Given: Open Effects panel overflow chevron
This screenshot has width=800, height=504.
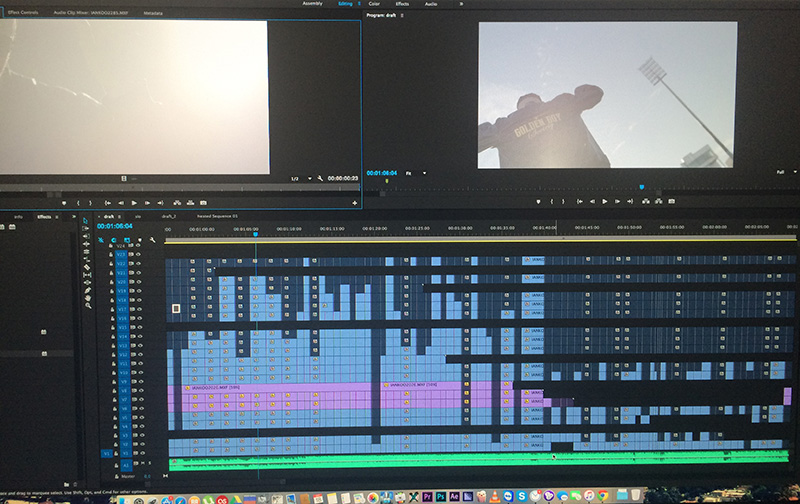Looking at the screenshot, I should [74, 217].
